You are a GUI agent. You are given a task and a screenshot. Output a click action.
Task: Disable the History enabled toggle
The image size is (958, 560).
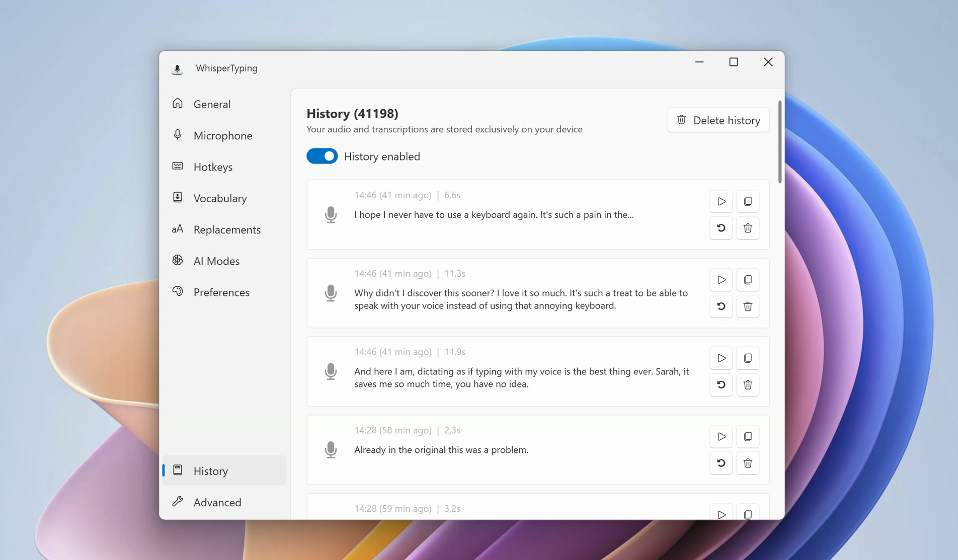(322, 156)
